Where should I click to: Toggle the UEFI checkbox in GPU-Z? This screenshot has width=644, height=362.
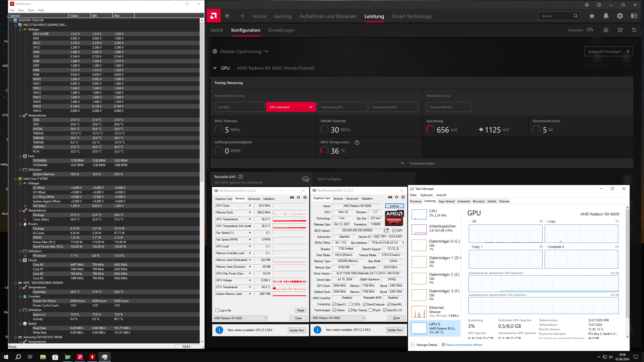coord(394,231)
